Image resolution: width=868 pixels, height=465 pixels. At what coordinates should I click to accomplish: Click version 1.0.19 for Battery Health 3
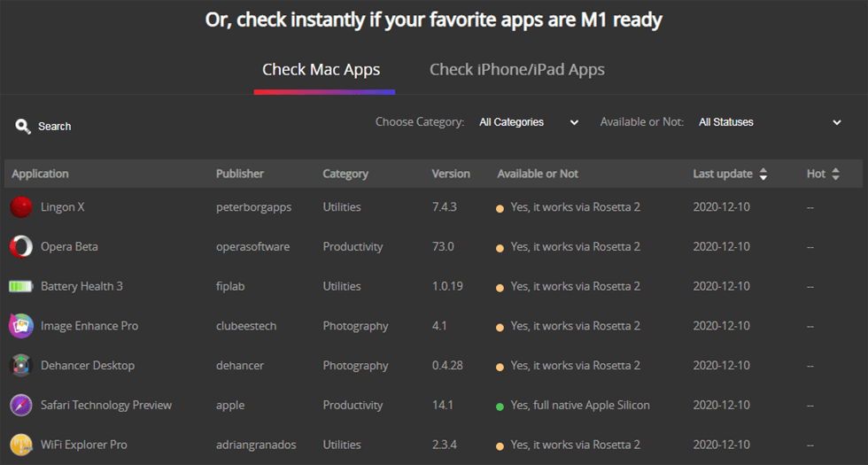click(447, 286)
